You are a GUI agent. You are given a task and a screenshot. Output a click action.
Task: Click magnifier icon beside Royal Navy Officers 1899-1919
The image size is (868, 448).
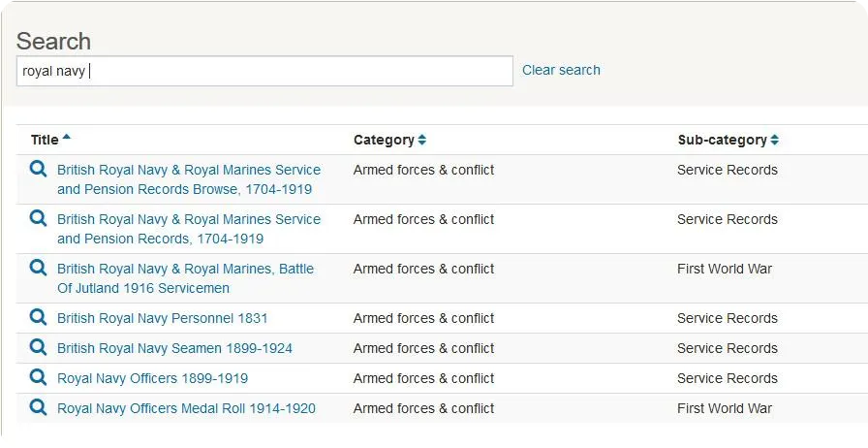(38, 377)
